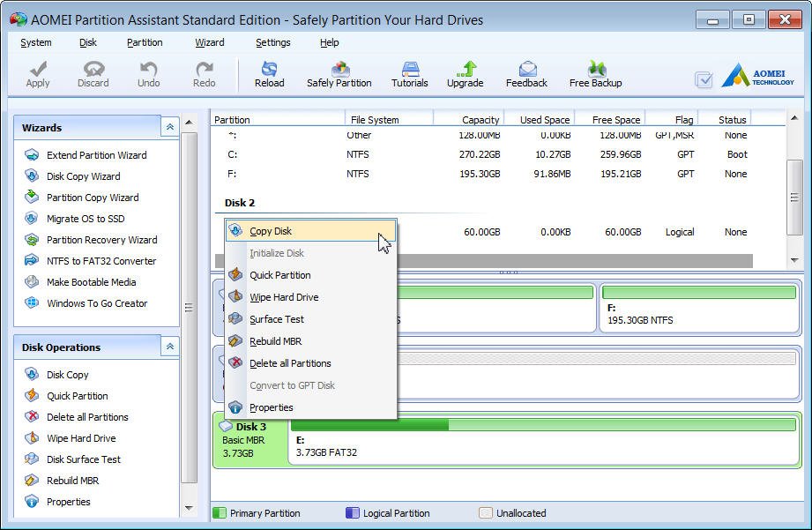Choose Delete all Partitions in context menu
This screenshot has width=812, height=530.
tap(310, 363)
